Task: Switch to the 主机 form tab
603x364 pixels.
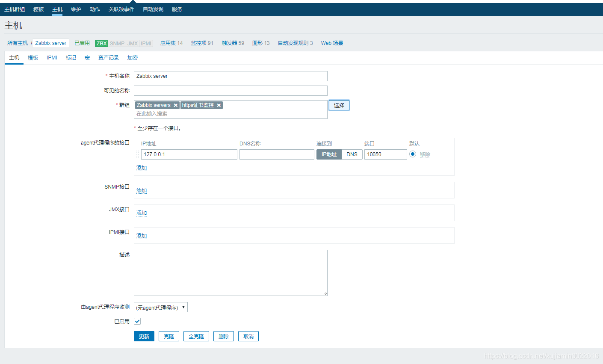Action: pos(14,58)
